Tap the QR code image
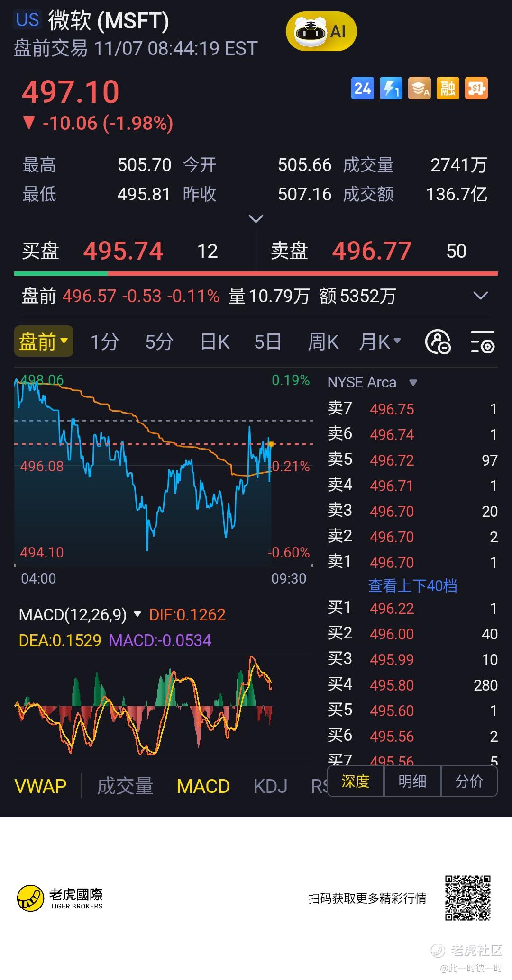The image size is (512, 980). point(467,898)
